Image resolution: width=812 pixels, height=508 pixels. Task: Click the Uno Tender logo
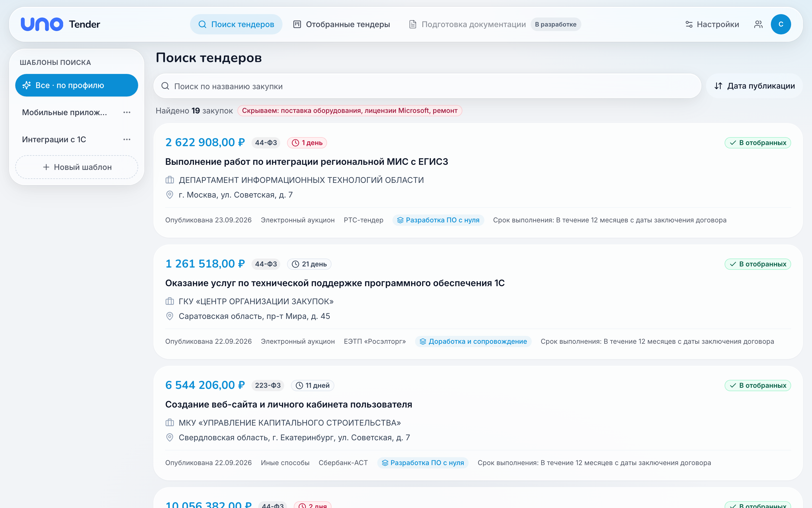click(60, 24)
